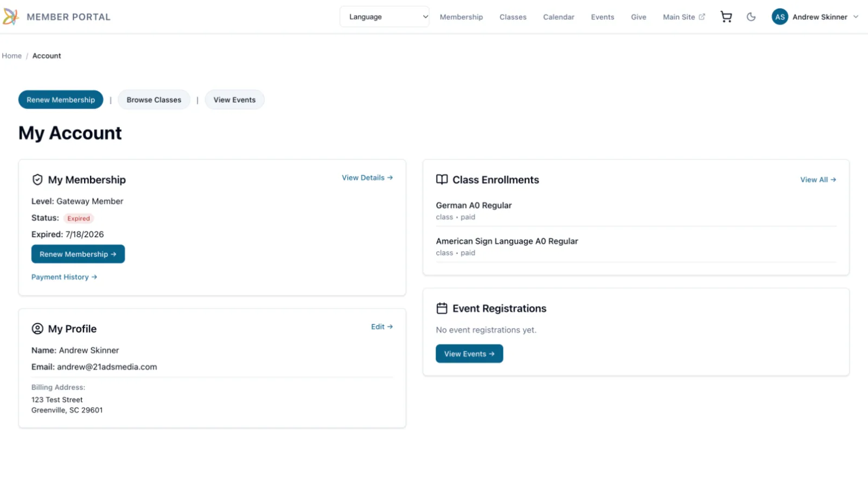Click the AS user avatar
Screen dimensions: 868x488
(x=780, y=17)
